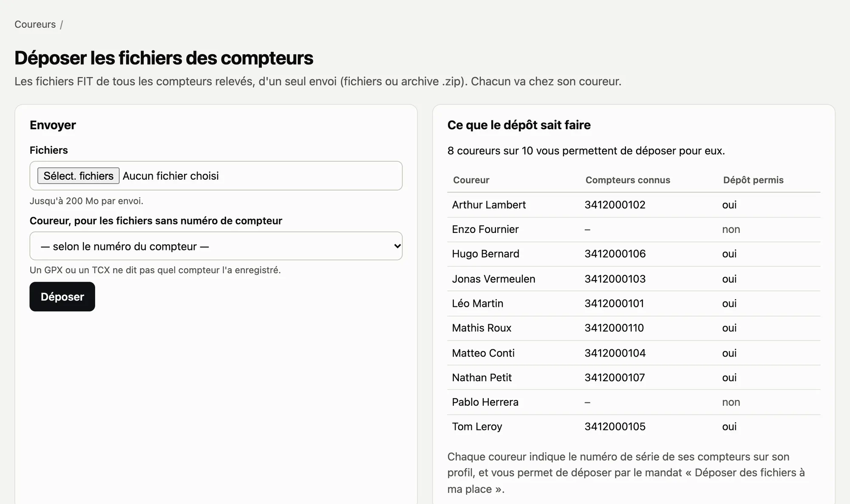Select compteur number 3412000107
This screenshot has height=504, width=850.
[x=615, y=378]
